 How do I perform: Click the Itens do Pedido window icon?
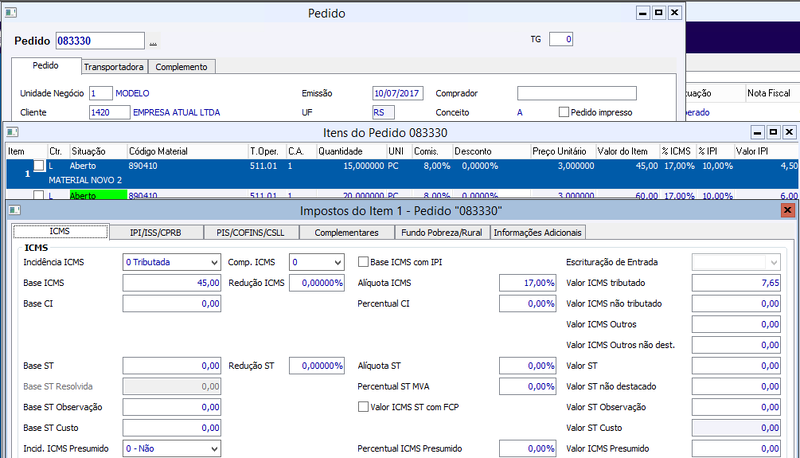click(12, 132)
